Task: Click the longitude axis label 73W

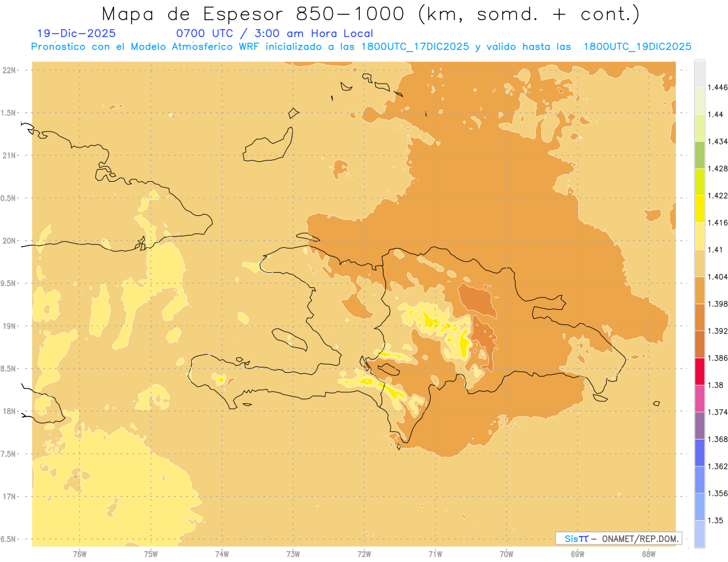Action: tap(293, 554)
